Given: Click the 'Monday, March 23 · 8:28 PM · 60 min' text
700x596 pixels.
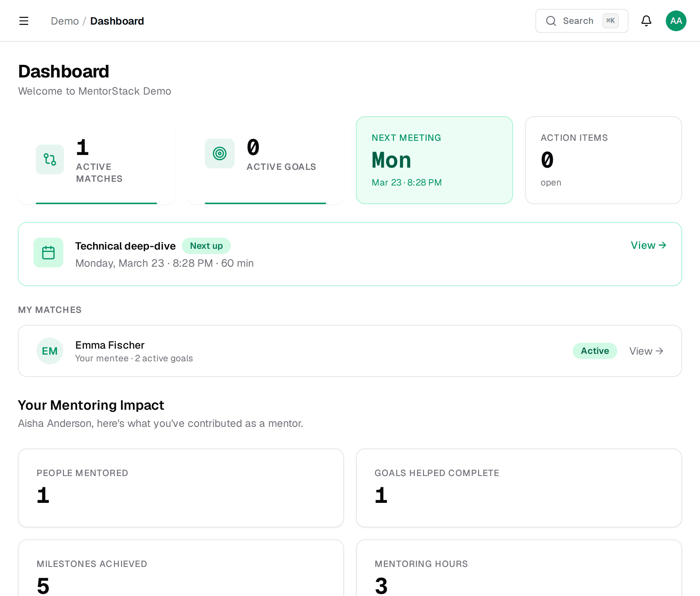Looking at the screenshot, I should [165, 263].
